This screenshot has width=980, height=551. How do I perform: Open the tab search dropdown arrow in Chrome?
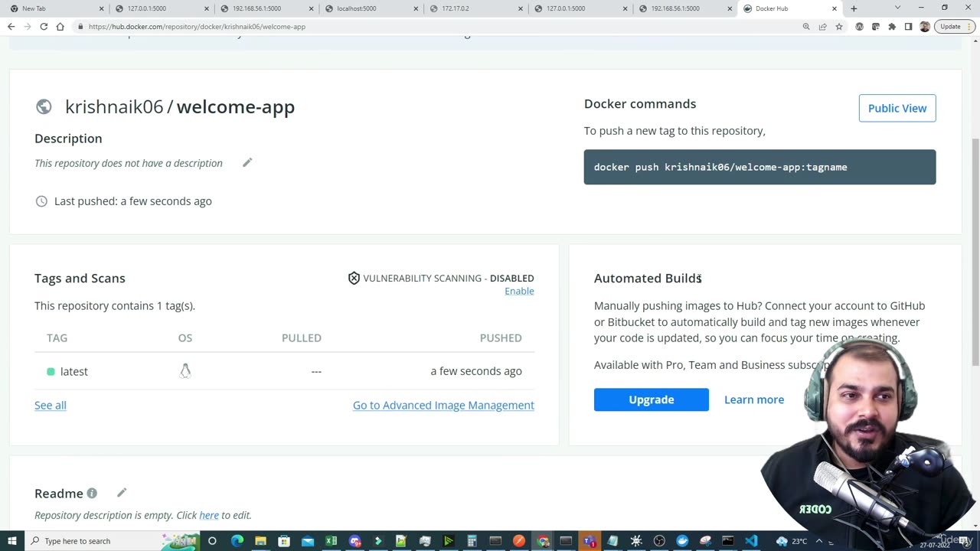pos(897,8)
